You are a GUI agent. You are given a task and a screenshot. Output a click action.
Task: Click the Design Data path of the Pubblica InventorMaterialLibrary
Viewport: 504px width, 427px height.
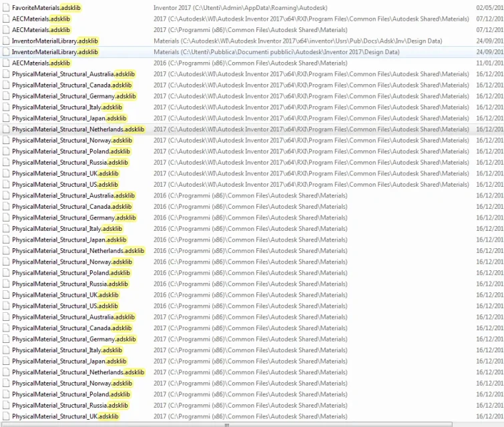[276, 52]
